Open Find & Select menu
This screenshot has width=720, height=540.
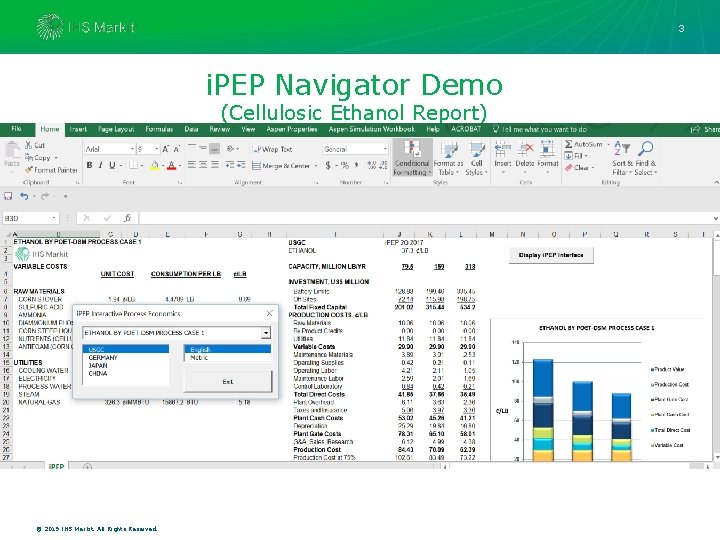click(x=646, y=158)
